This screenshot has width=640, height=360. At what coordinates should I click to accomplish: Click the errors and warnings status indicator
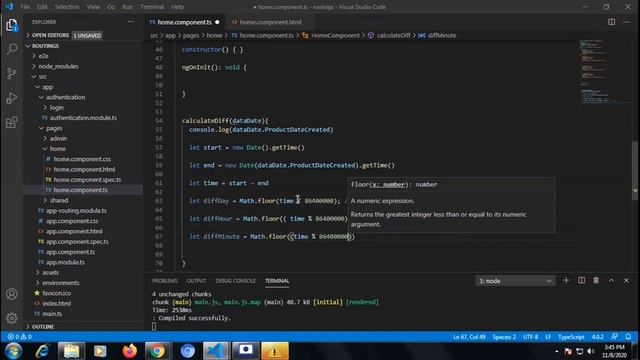(19, 337)
